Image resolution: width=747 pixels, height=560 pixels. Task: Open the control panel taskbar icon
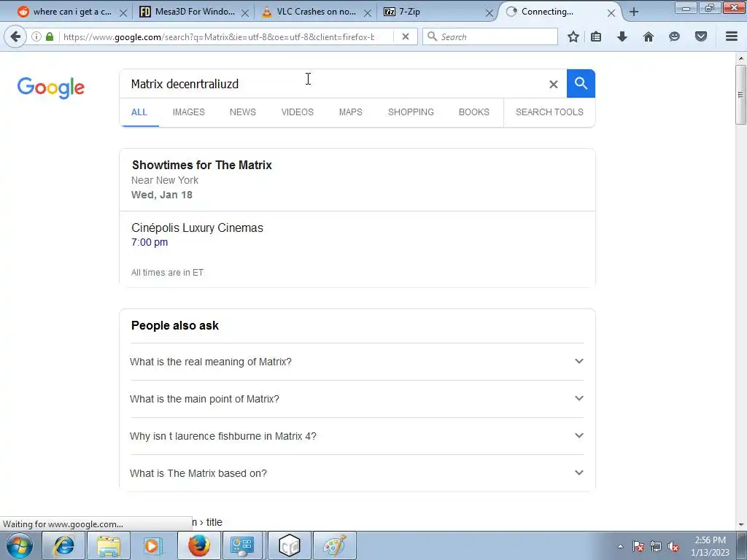[242, 545]
